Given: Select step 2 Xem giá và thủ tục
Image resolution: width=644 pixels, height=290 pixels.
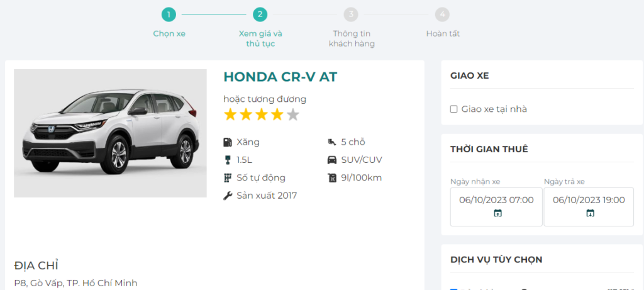Looking at the screenshot, I should 260,14.
